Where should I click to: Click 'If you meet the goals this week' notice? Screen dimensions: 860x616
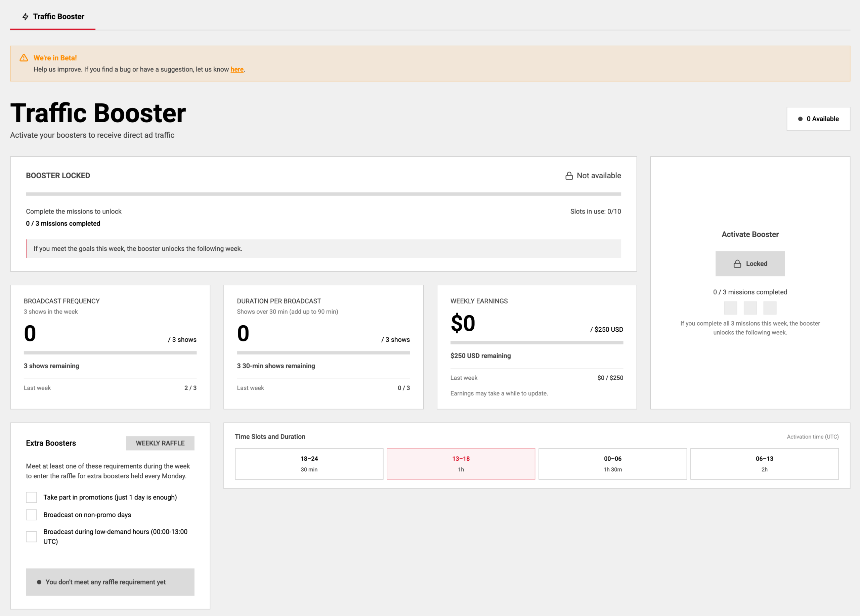tap(324, 248)
